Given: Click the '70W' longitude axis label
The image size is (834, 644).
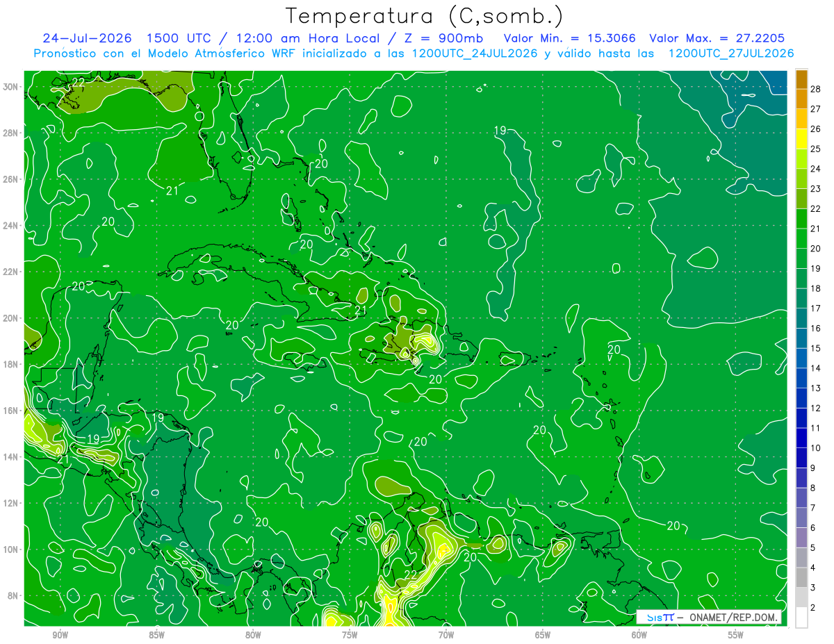Looking at the screenshot, I should [x=446, y=635].
